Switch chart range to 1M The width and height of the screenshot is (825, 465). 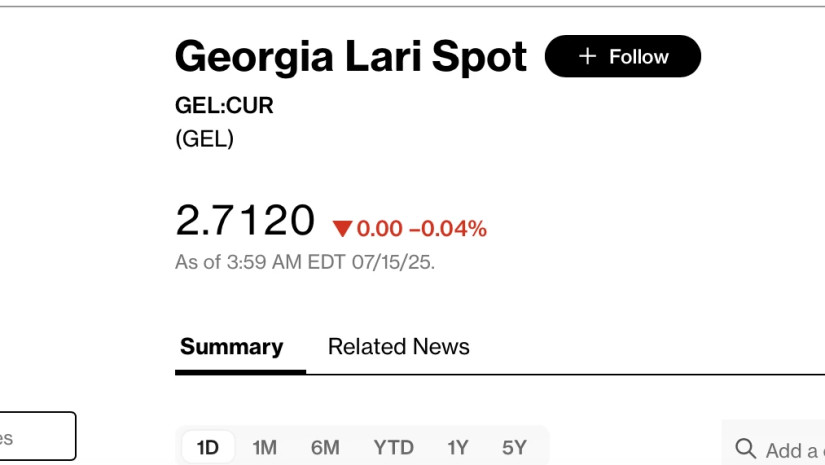(264, 448)
